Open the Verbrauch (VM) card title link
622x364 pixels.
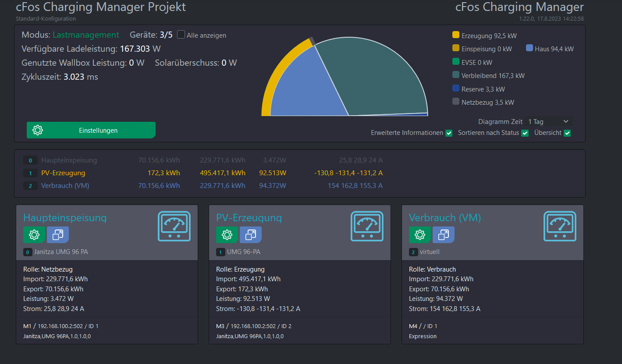(445, 218)
